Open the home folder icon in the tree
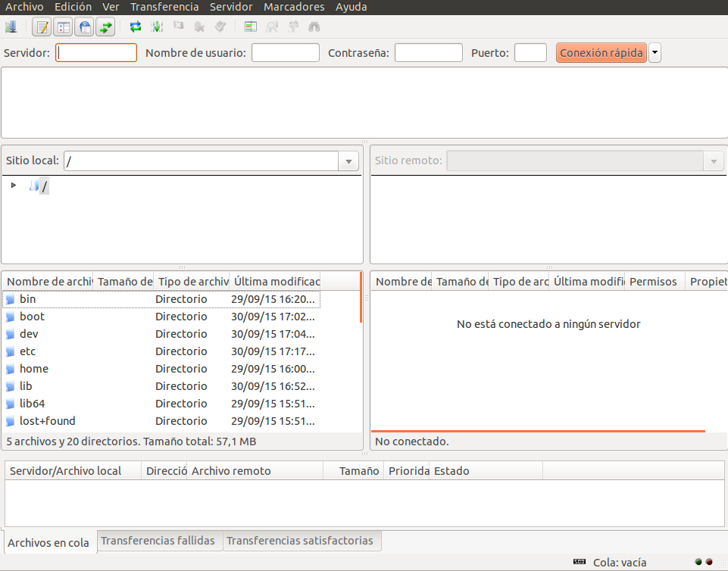 point(9,368)
